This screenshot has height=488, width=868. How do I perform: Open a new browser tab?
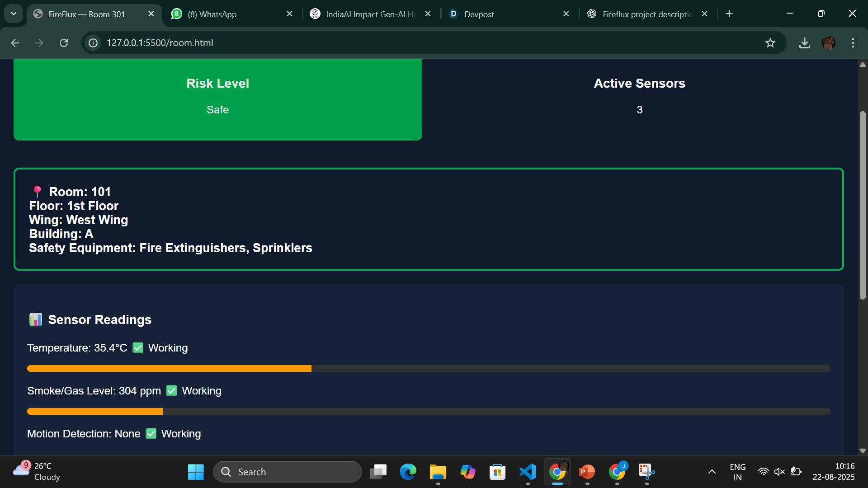[x=729, y=14]
